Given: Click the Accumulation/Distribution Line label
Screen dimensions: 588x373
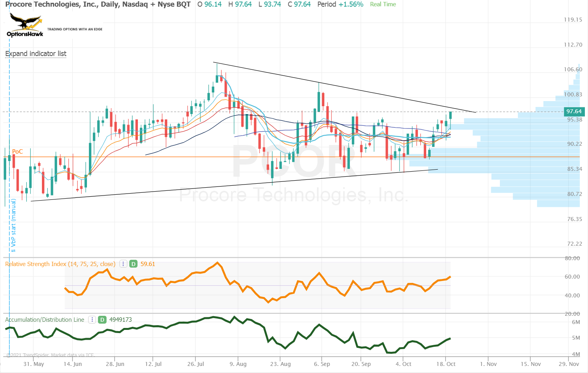Looking at the screenshot, I should pos(45,320).
